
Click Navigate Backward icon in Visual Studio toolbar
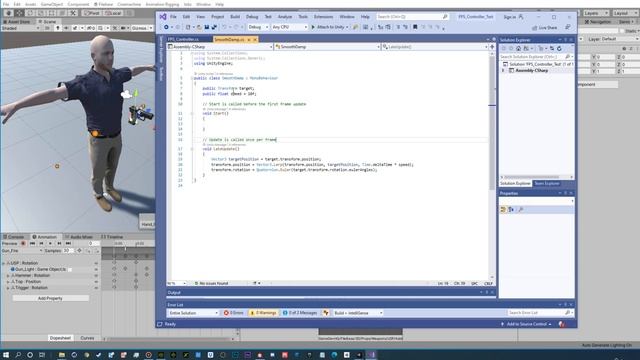coord(166,27)
